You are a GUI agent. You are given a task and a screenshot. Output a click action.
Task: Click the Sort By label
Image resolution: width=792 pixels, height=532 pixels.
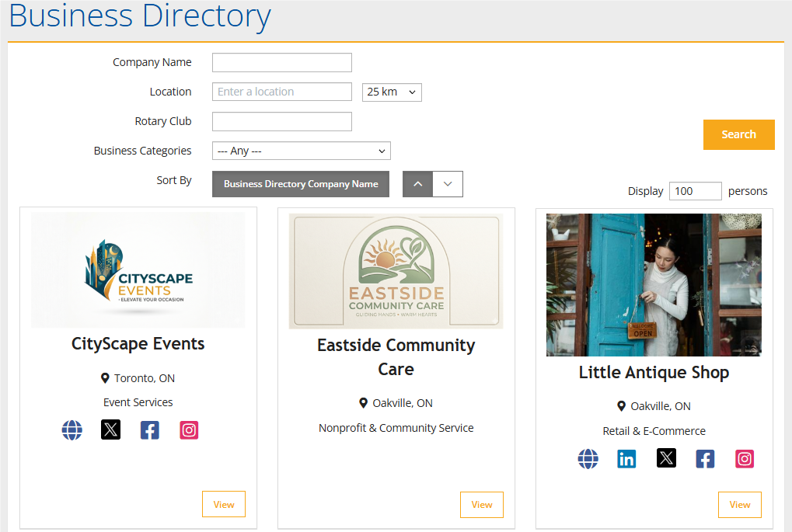(x=174, y=180)
